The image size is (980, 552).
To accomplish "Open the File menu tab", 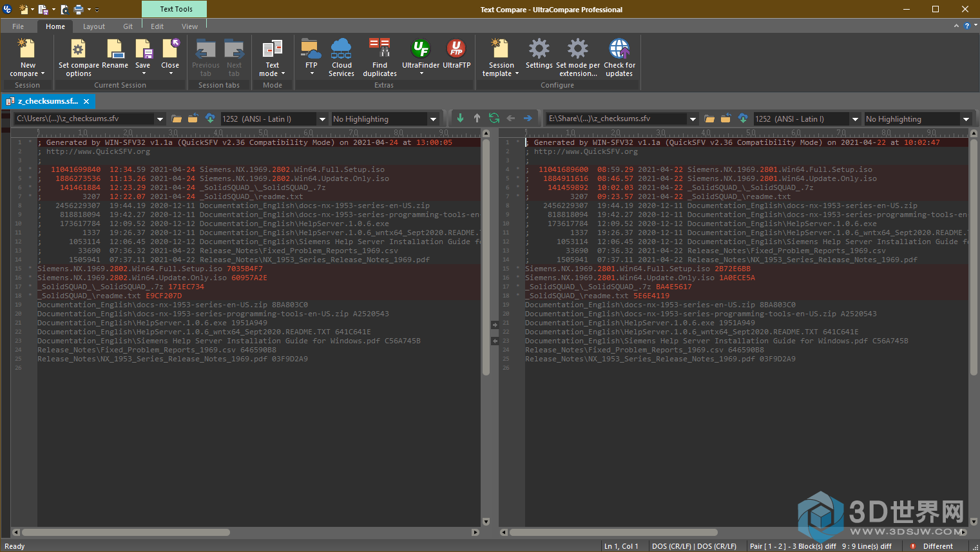I will [18, 26].
